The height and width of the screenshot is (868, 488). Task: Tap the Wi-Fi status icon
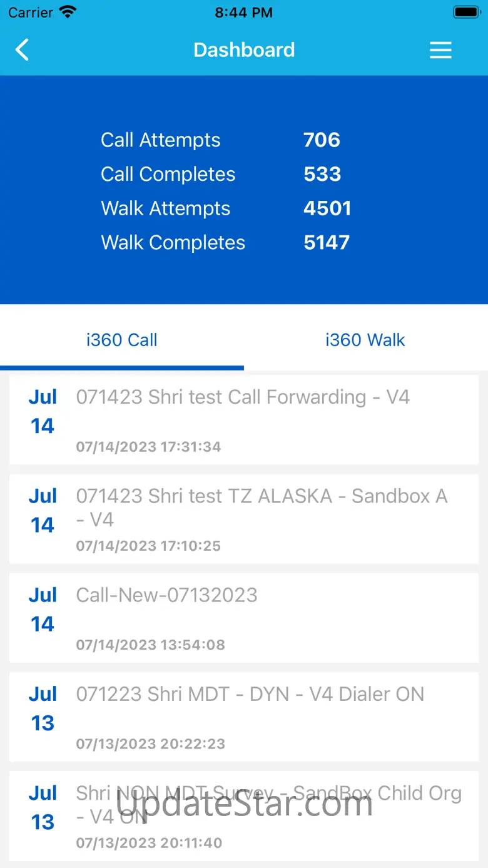pos(68,12)
